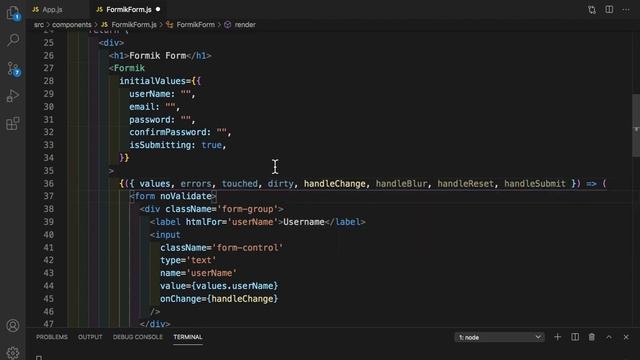640x360 pixels.
Task: Click the 'form-group' string on line 38
Action: coord(248,209)
